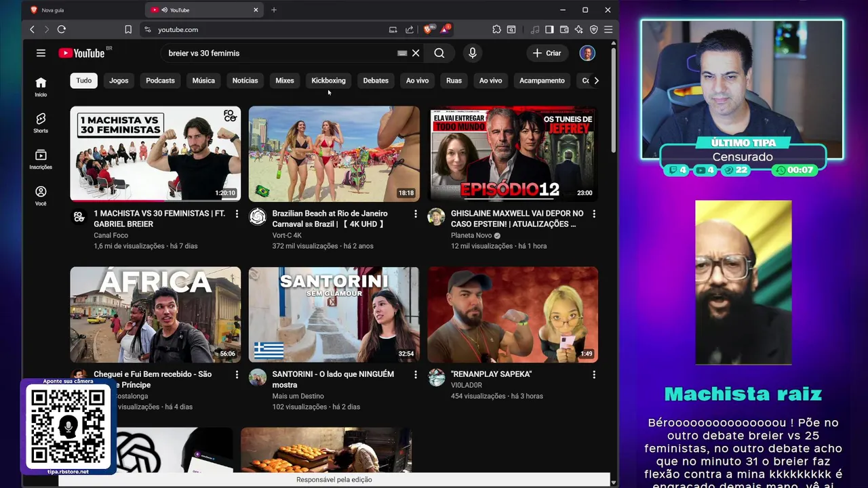Viewport: 868px width, 488px height.
Task: Open options for SANTORINI video
Action: point(416,374)
